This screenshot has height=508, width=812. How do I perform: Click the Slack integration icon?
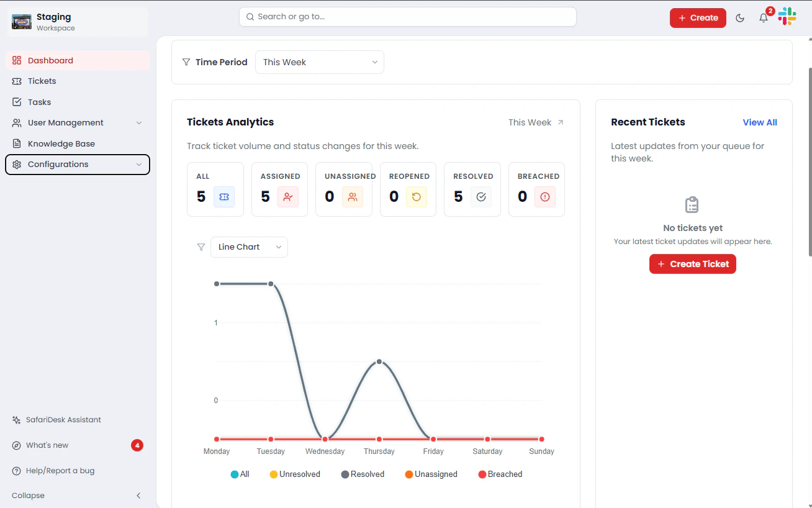click(x=787, y=17)
